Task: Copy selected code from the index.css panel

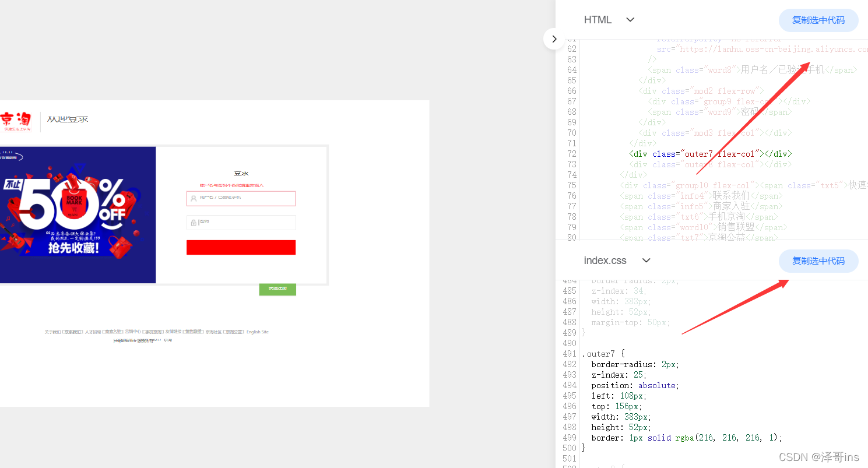Action: click(818, 261)
